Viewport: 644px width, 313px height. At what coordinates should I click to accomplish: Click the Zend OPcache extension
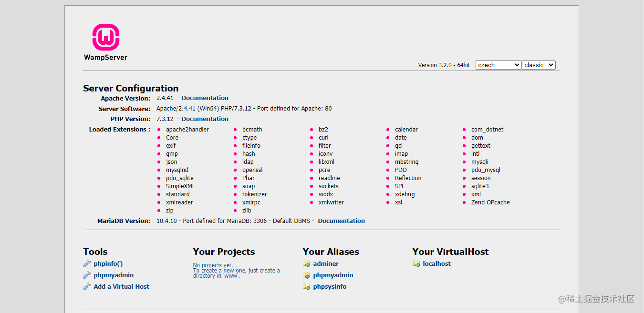point(490,202)
